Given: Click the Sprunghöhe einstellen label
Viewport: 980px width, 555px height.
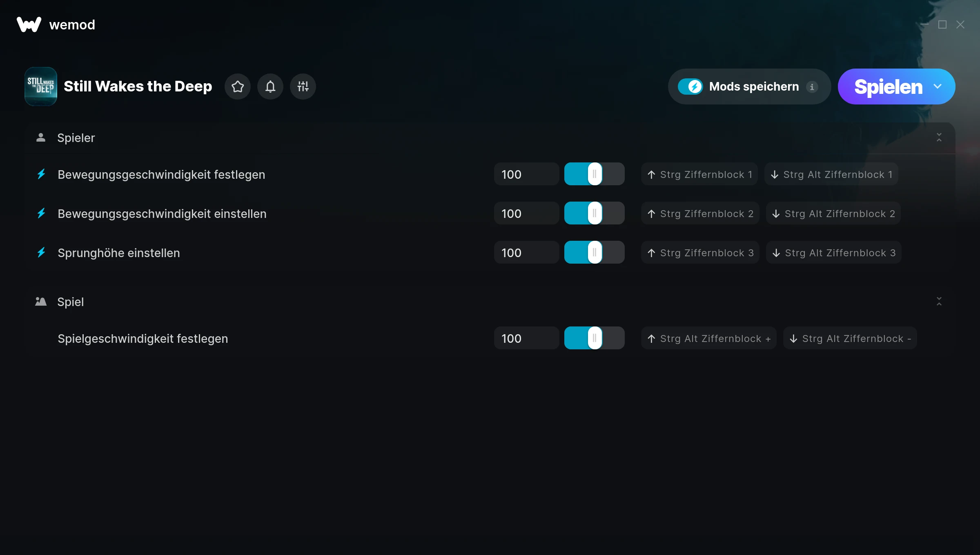Looking at the screenshot, I should [119, 253].
